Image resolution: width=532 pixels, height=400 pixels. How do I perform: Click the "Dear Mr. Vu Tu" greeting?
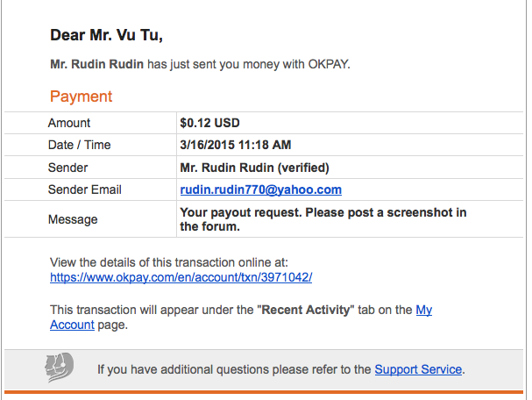(106, 36)
